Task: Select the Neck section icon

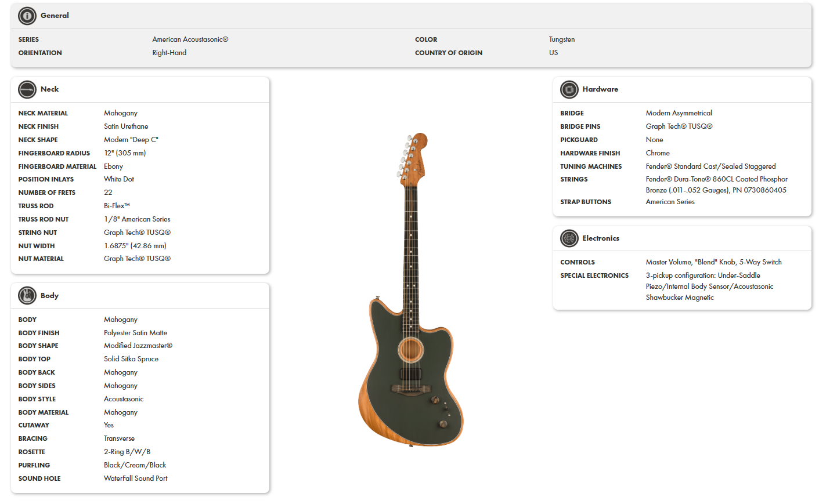Action: click(27, 89)
